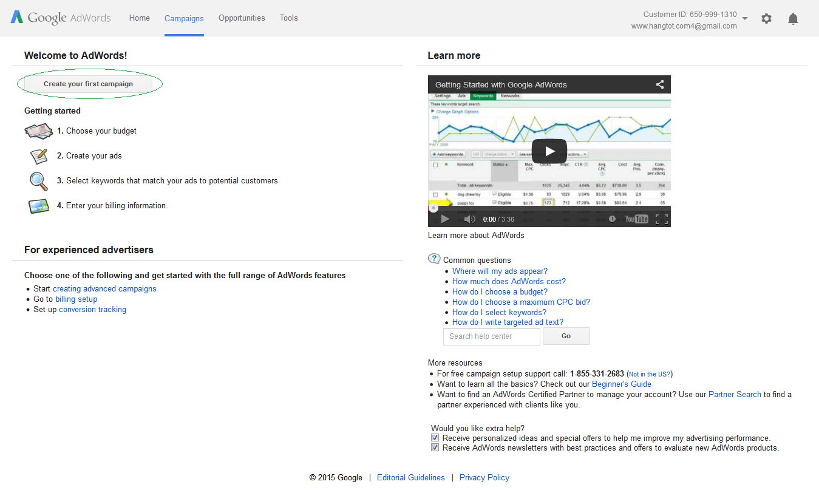The height and width of the screenshot is (504, 819).
Task: Open Where will my ads appear?
Action: [500, 271]
